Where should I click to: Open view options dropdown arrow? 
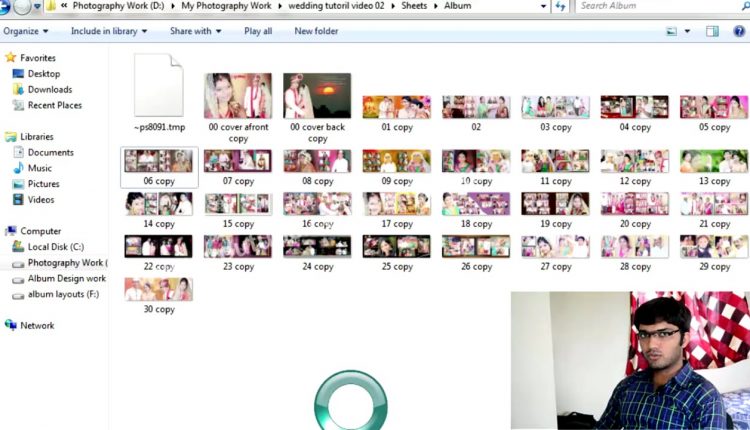[x=687, y=32]
